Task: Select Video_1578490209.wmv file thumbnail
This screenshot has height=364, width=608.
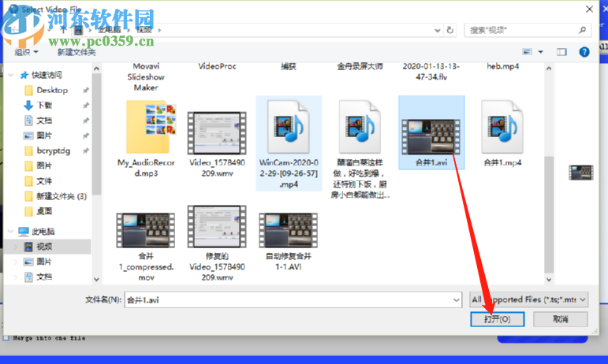Action: [x=217, y=133]
